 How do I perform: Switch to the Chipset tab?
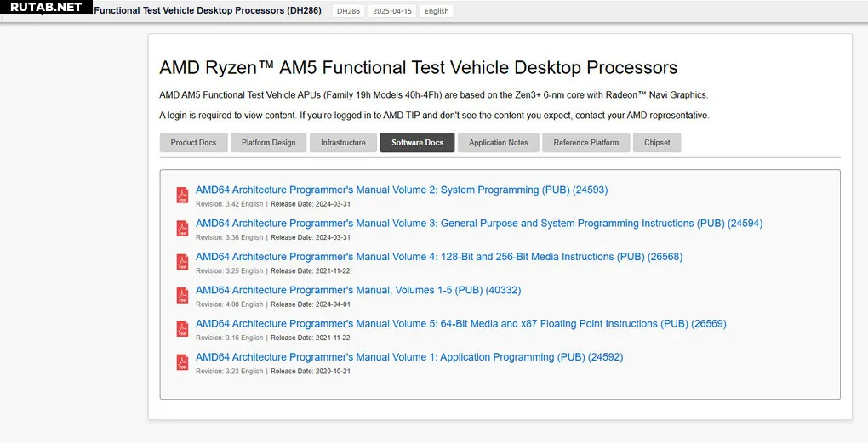657,142
